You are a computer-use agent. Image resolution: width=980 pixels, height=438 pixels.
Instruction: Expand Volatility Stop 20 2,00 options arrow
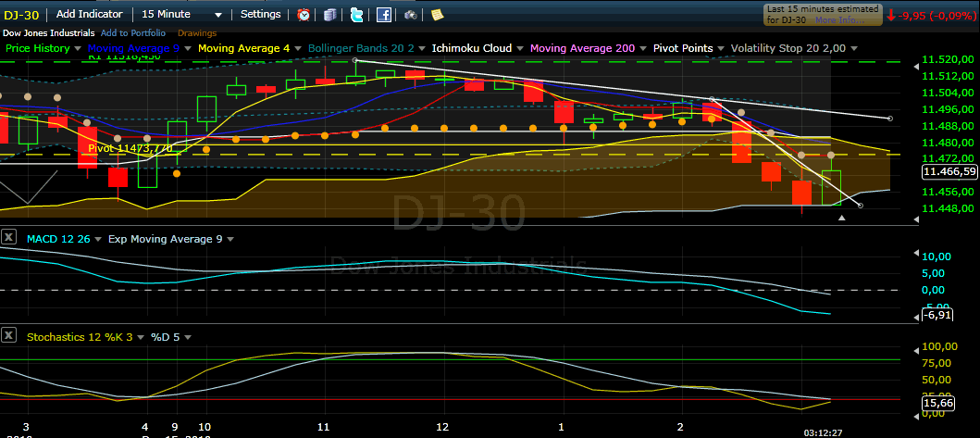point(854,48)
